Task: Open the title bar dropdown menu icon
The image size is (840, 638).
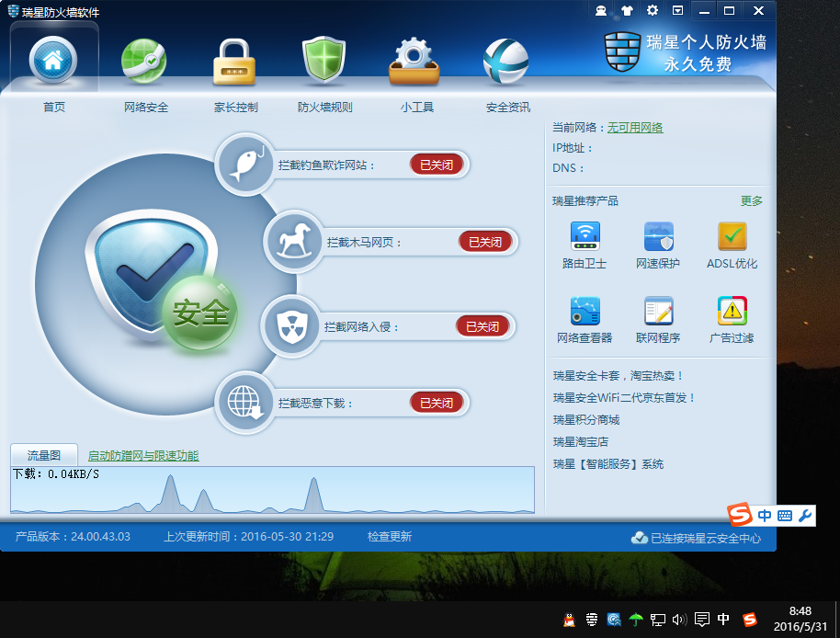Action: pos(677,11)
